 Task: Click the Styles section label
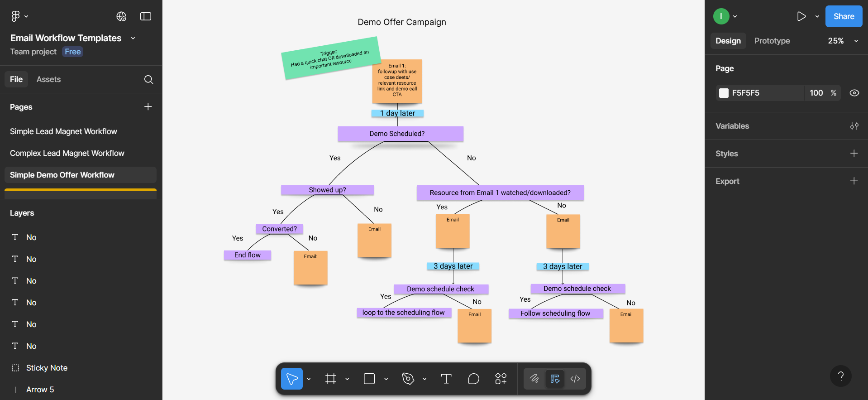coord(726,154)
